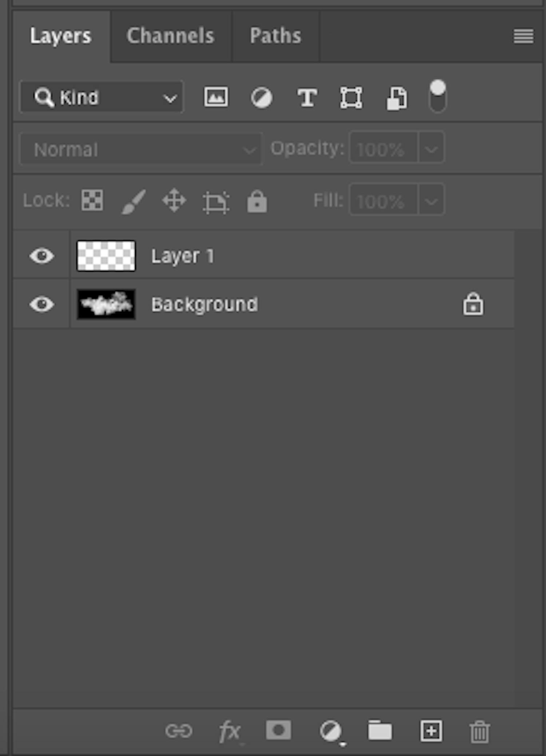This screenshot has height=756, width=546.
Task: Click the pixel layer filter icon
Action: 216,98
